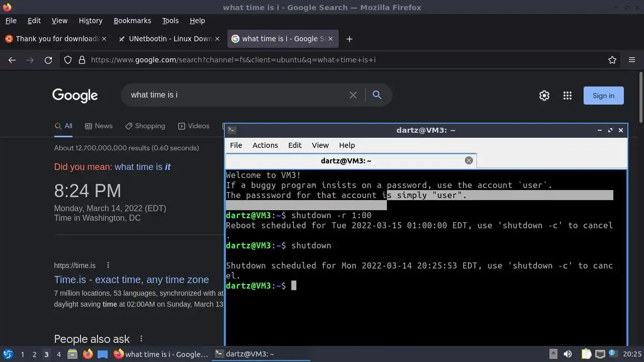
Task: Open a new tab with the plus button
Action: (x=349, y=39)
